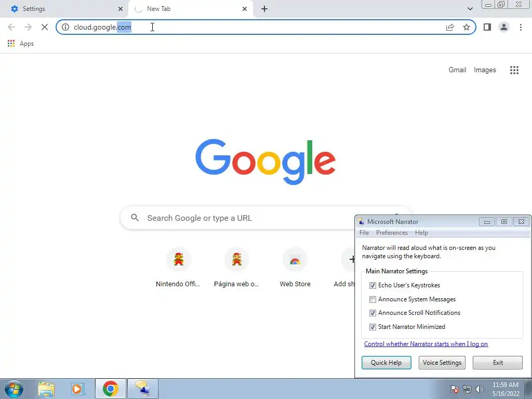Click Narrator icon in taskbar
This screenshot has height=399, width=532.
(x=142, y=389)
